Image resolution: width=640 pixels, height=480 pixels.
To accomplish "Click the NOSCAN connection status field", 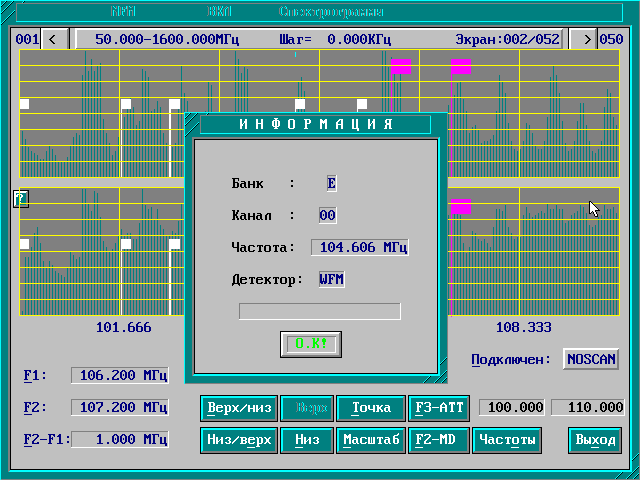I will [590, 359].
